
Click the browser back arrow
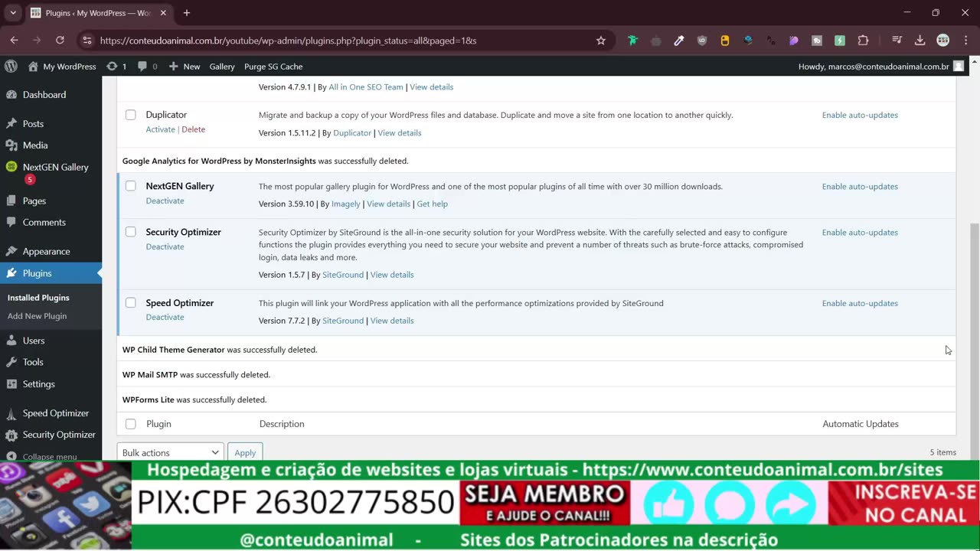pos(14,41)
